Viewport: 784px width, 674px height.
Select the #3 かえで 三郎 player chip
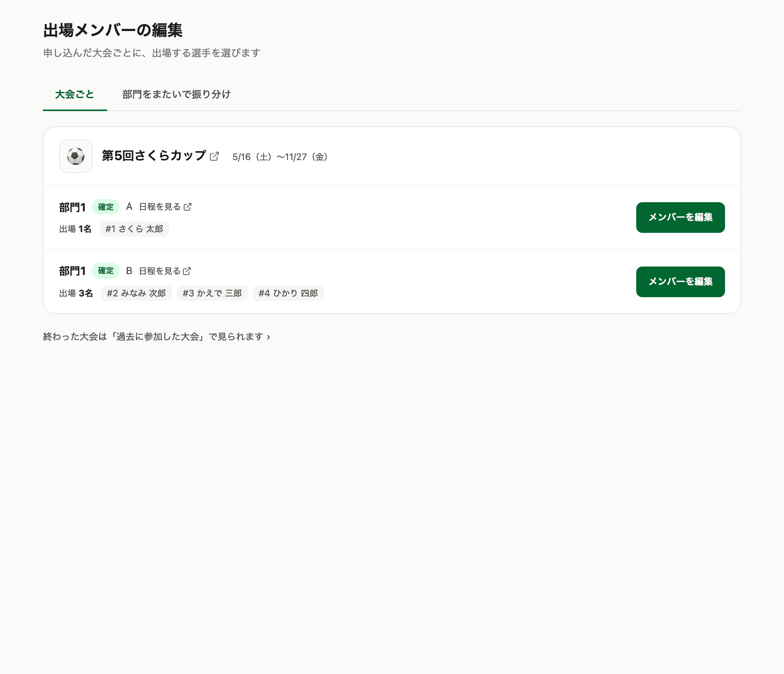[212, 293]
